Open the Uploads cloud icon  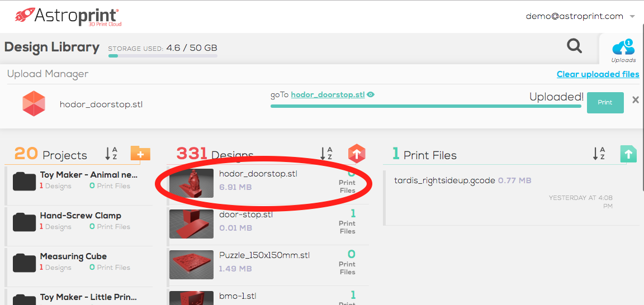(623, 49)
